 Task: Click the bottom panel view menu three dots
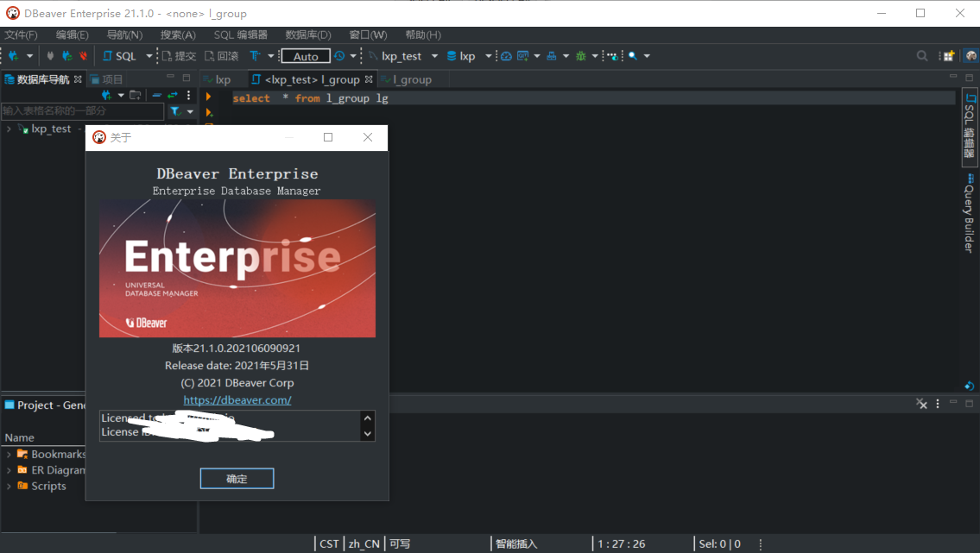pos(938,404)
